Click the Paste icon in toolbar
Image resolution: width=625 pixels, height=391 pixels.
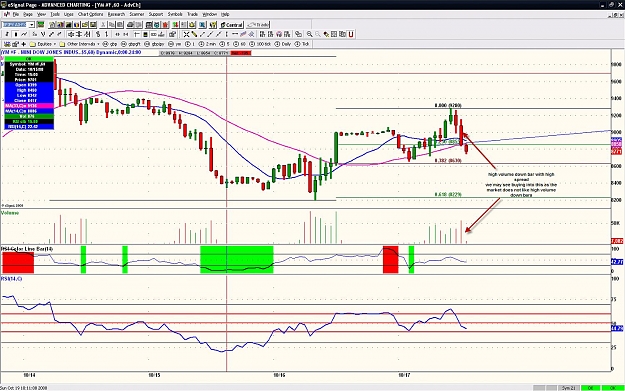(120, 25)
